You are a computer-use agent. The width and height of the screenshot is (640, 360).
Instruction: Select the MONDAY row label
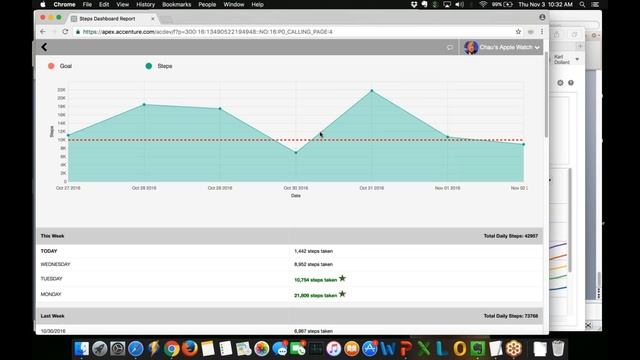click(x=51, y=294)
